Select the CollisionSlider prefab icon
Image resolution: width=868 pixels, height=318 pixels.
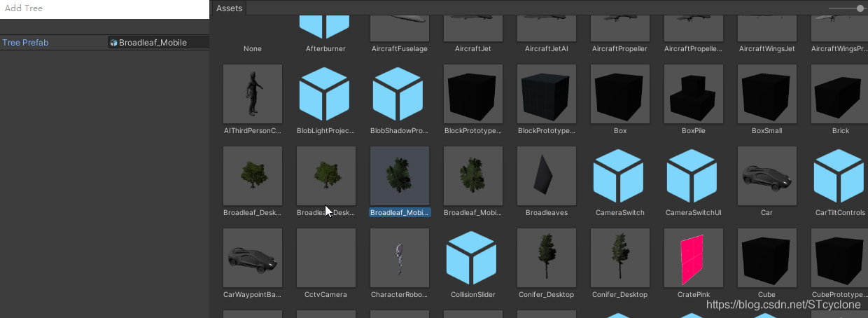click(472, 258)
